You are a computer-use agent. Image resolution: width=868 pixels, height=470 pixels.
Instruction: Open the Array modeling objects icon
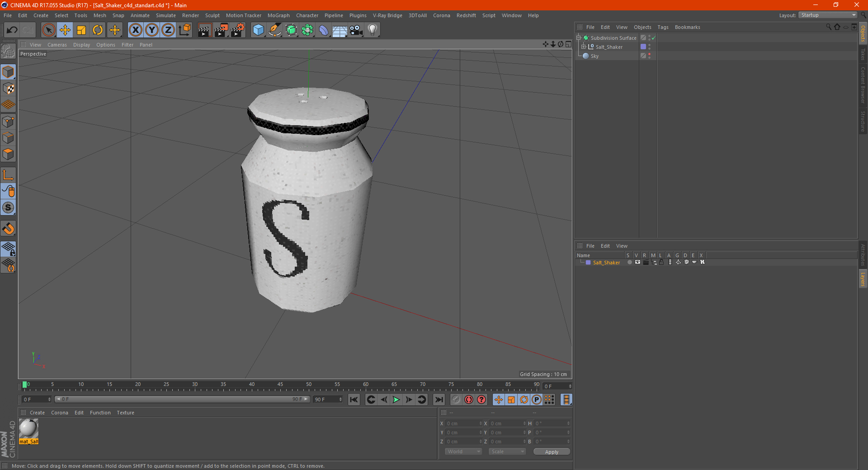coord(307,30)
